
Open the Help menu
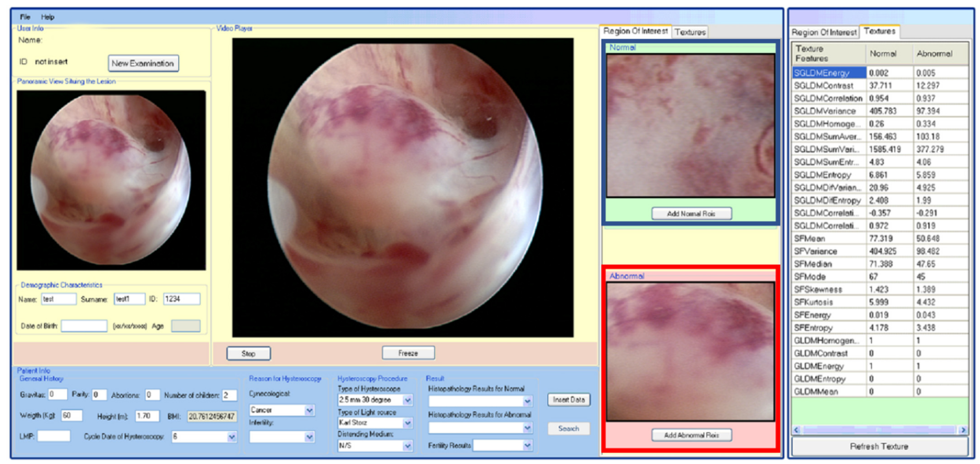pyautogui.click(x=48, y=17)
